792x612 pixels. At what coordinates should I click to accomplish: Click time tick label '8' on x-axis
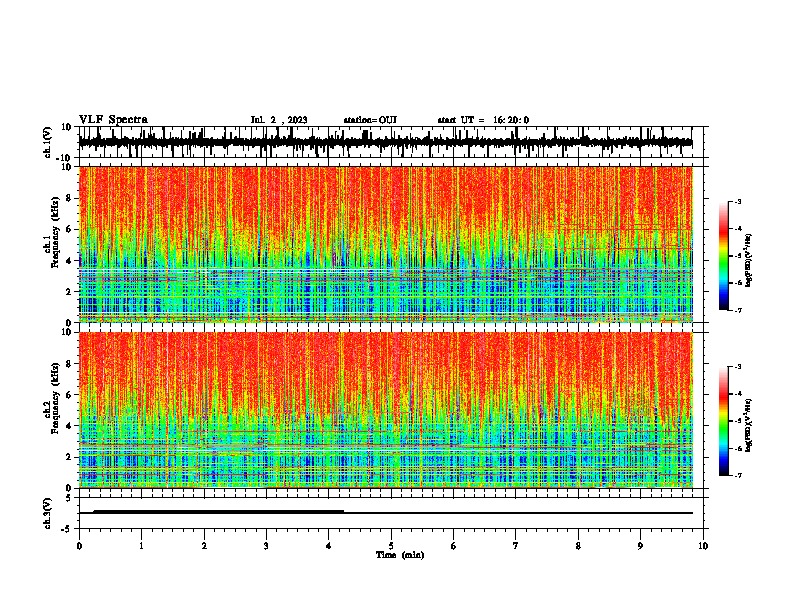tap(578, 546)
